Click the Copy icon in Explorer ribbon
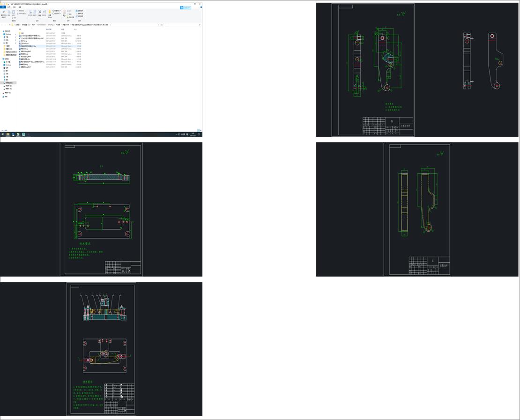520x420 pixels. (9, 13)
